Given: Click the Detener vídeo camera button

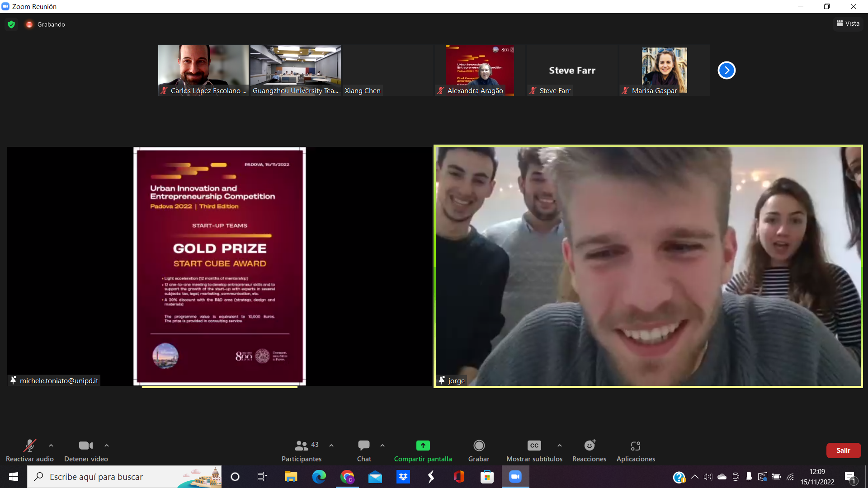Looking at the screenshot, I should pos(86,450).
